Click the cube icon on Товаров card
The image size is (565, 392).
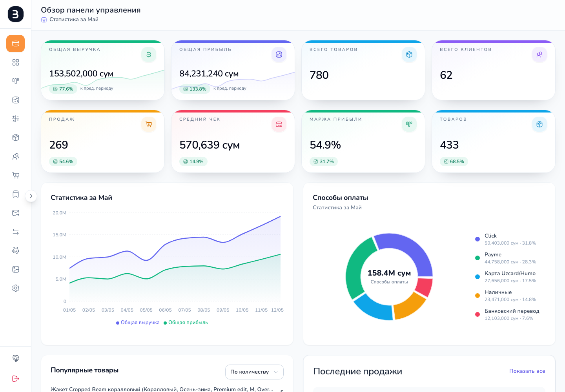pyautogui.click(x=539, y=124)
